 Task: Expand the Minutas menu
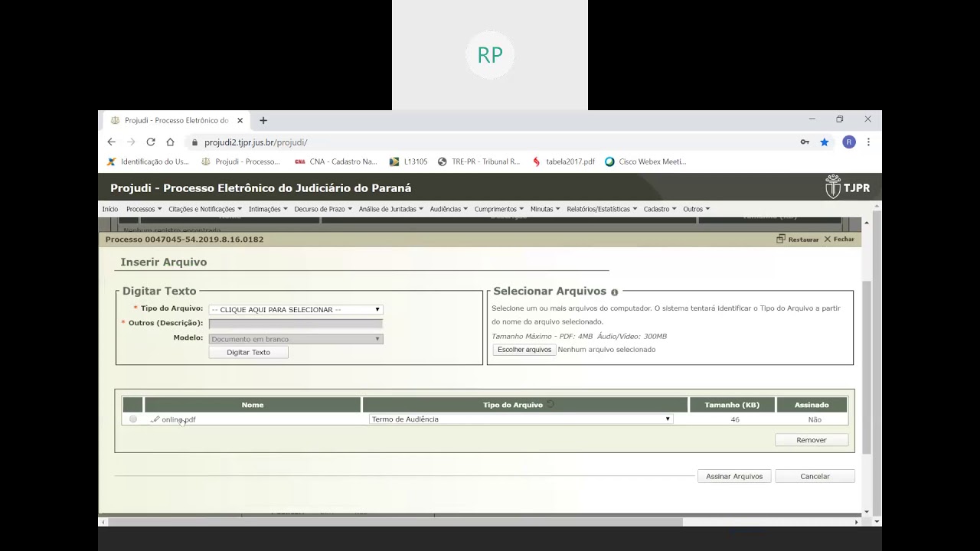(x=545, y=209)
